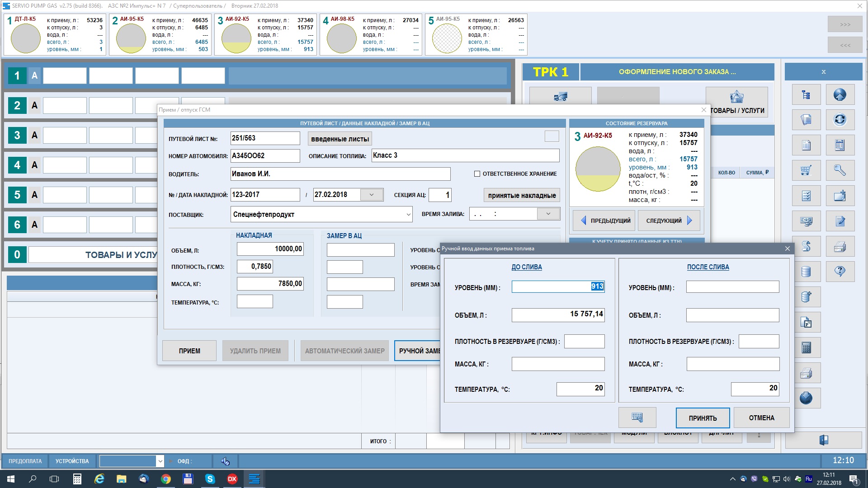This screenshot has width=868, height=488.
Task: Click the key icon in right panel
Action: click(840, 170)
